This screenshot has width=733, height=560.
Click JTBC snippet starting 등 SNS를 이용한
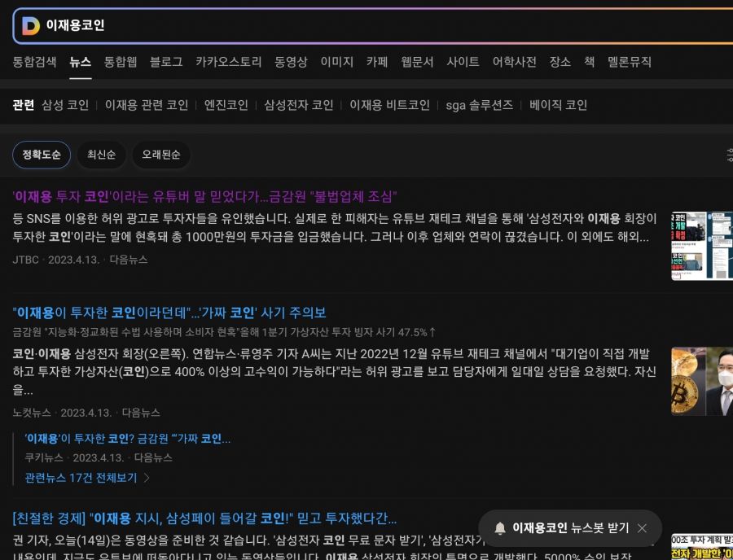[335, 228]
